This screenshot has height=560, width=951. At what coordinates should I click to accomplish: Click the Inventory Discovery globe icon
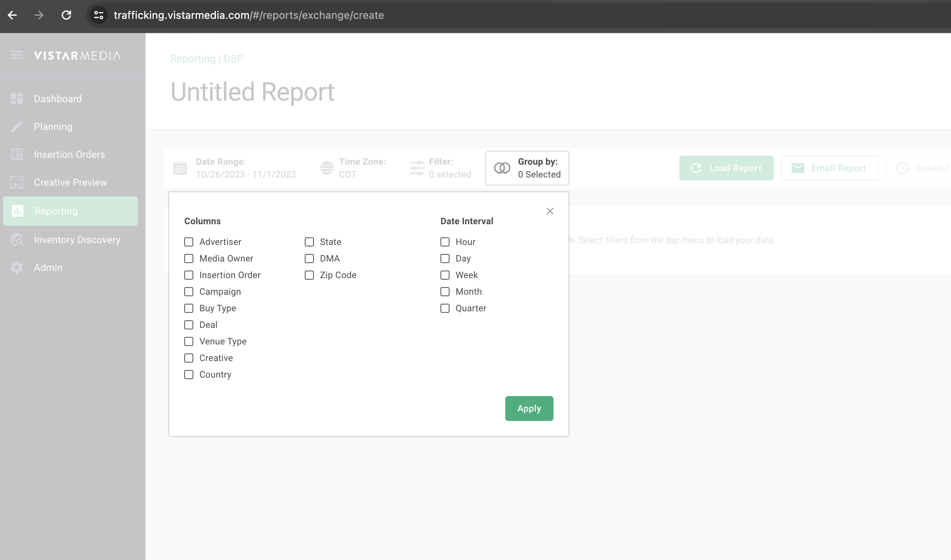[x=17, y=240]
